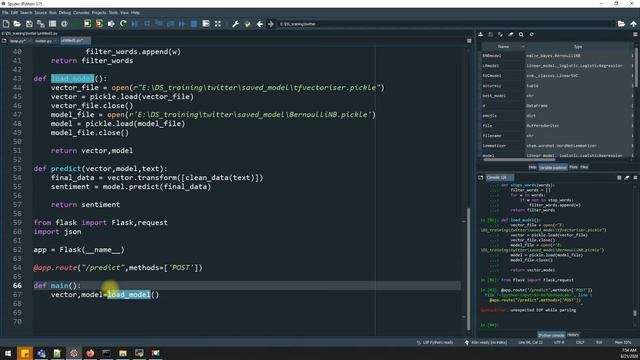This screenshot has width=640, height=360.
Task: Open the Consoles menu
Action: coord(81,13)
